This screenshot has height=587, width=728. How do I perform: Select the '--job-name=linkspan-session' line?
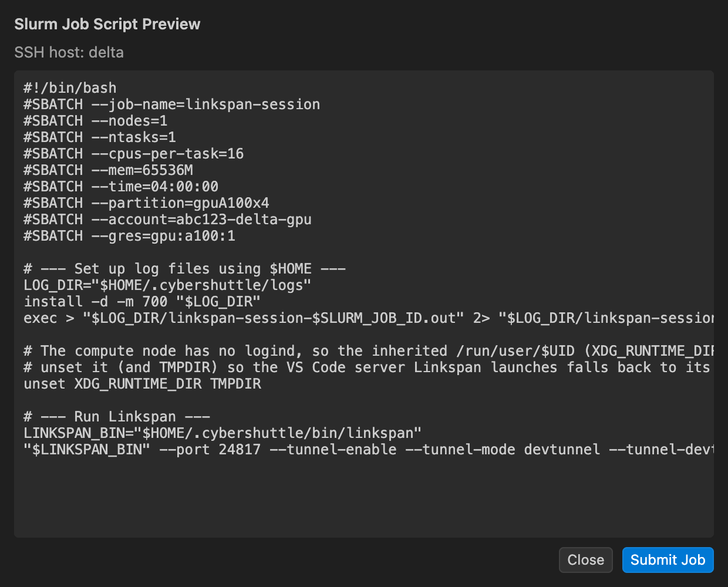(172, 104)
